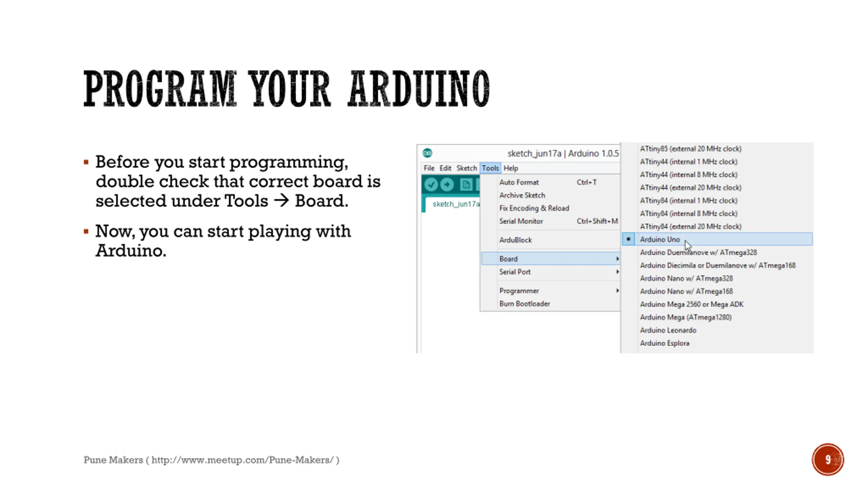868x488 pixels.
Task: Select ATtiny84 (internal 1 MHz clock)
Action: (x=717, y=201)
